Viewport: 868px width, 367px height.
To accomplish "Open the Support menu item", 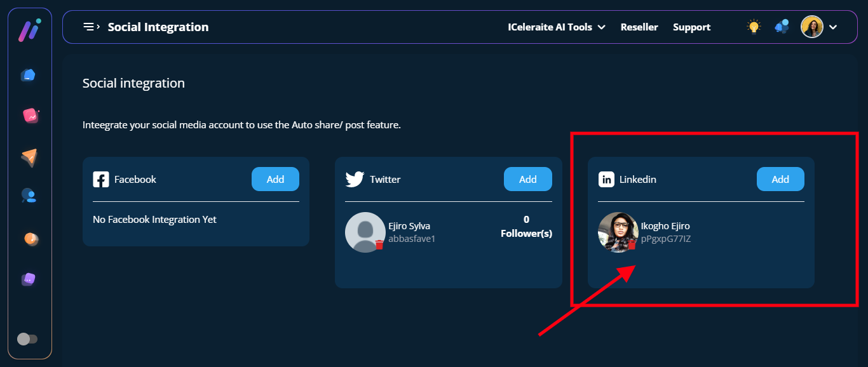I will [691, 27].
